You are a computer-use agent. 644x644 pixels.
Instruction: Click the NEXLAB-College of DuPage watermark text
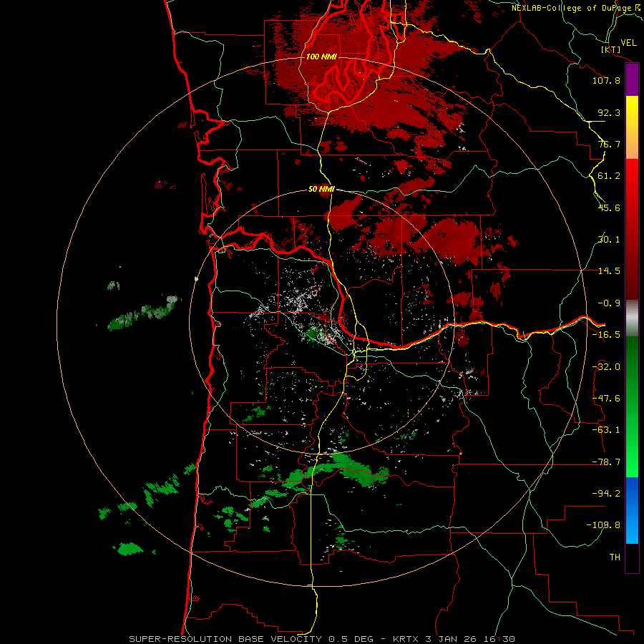click(x=577, y=8)
